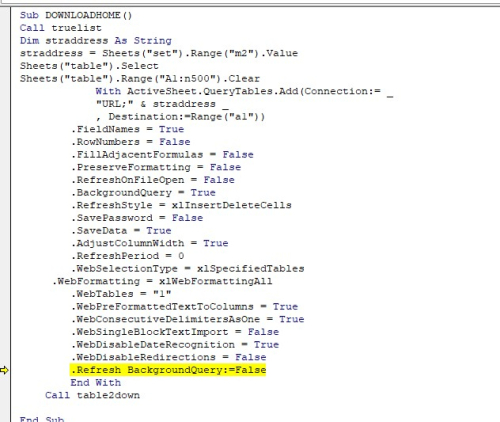
Task: Click the 'End Sub' line
Action: (42, 419)
